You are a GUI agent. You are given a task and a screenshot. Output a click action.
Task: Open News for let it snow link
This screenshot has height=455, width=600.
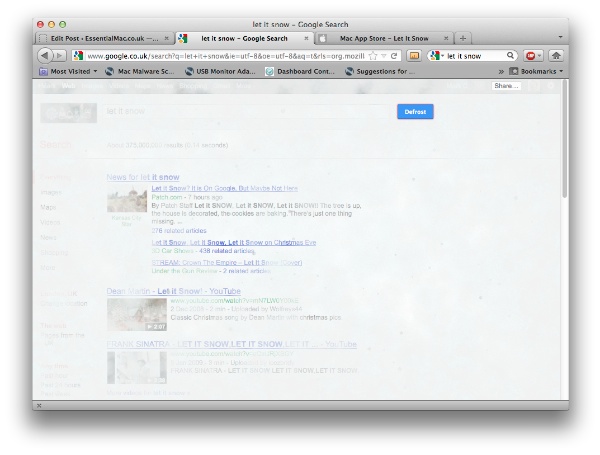click(x=143, y=177)
